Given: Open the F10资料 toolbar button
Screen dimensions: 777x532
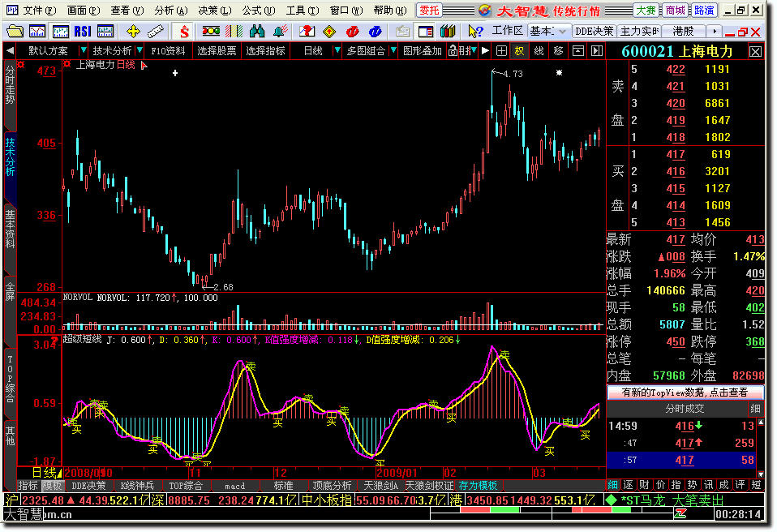Looking at the screenshot, I should pos(168,51).
